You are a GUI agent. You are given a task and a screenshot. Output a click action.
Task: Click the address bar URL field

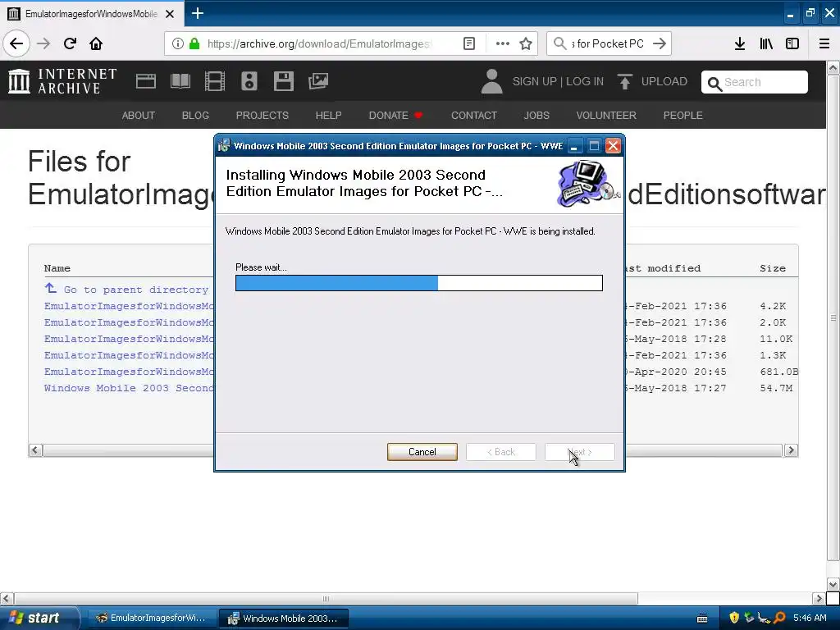coord(318,43)
